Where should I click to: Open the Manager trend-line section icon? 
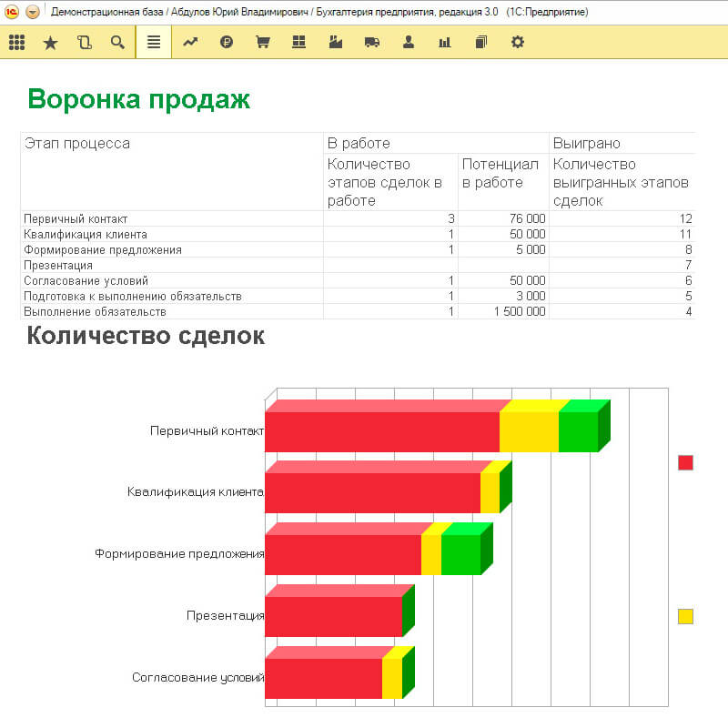coord(190,42)
